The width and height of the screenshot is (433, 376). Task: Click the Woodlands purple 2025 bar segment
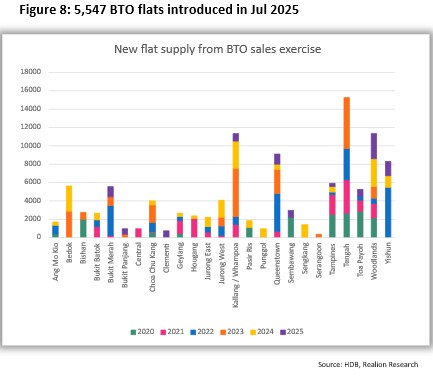tap(374, 146)
